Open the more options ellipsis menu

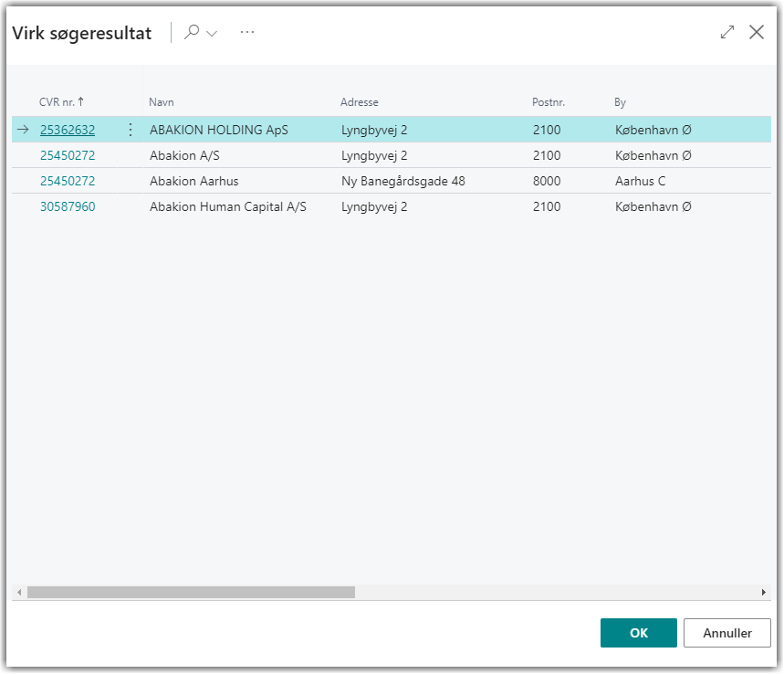coord(247,33)
